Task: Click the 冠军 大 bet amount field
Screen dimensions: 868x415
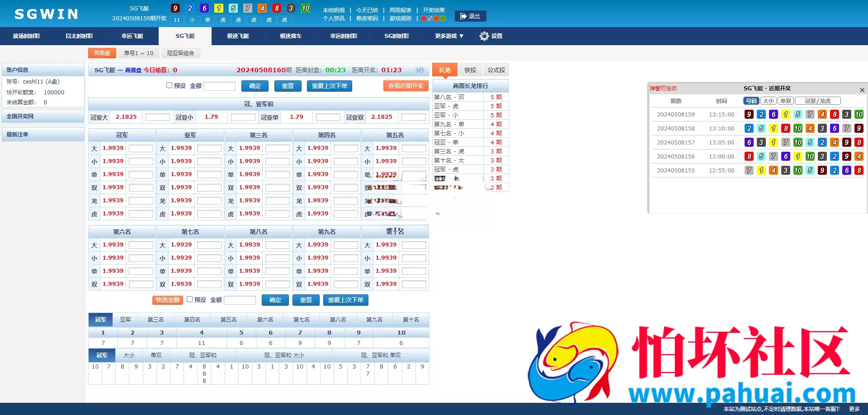Action: click(141, 148)
